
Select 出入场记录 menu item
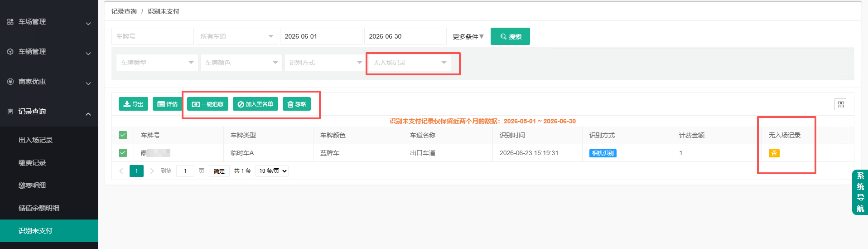click(x=35, y=140)
